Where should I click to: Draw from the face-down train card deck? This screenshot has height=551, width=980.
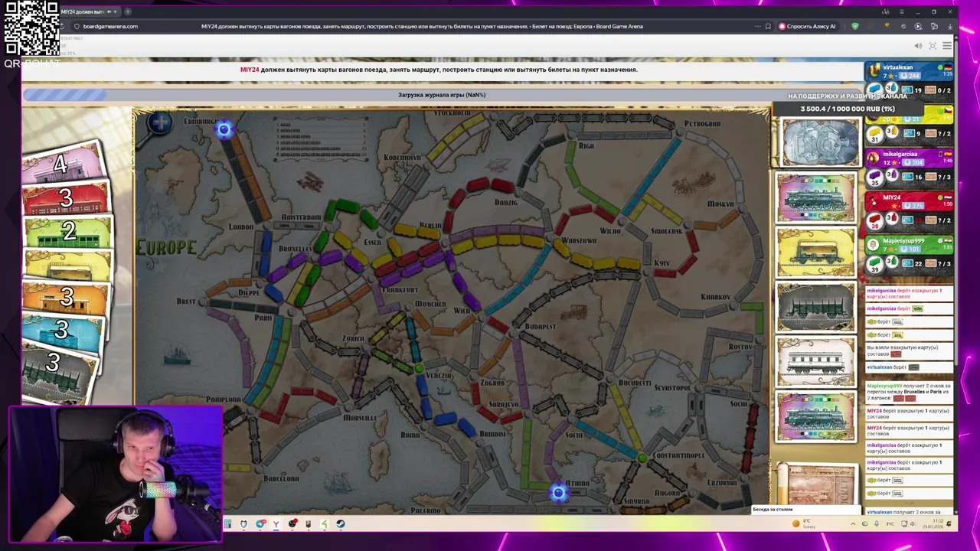point(819,142)
